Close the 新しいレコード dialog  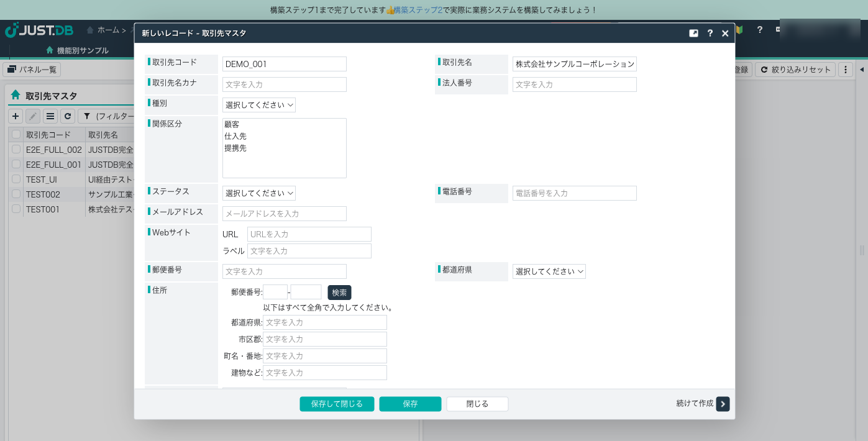click(x=725, y=34)
